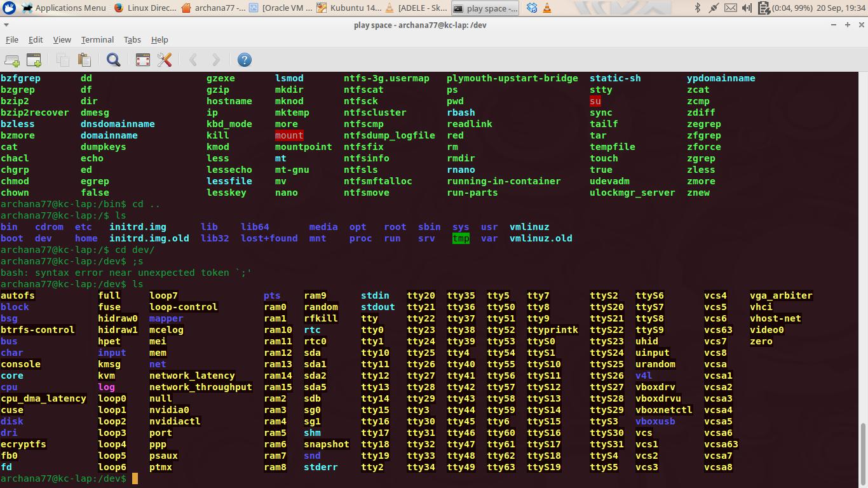The height and width of the screenshot is (488, 868).
Task: Click the 'stderr' device entry
Action: click(x=321, y=467)
